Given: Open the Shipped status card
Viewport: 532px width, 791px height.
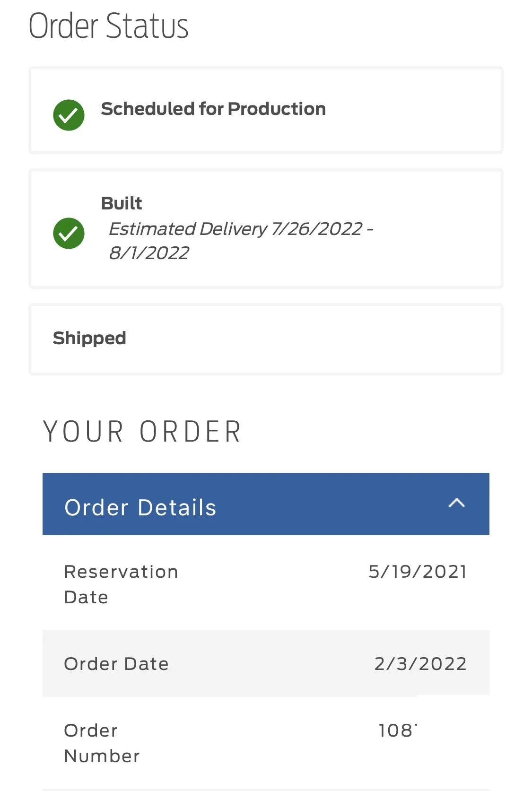Looking at the screenshot, I should click(x=266, y=339).
